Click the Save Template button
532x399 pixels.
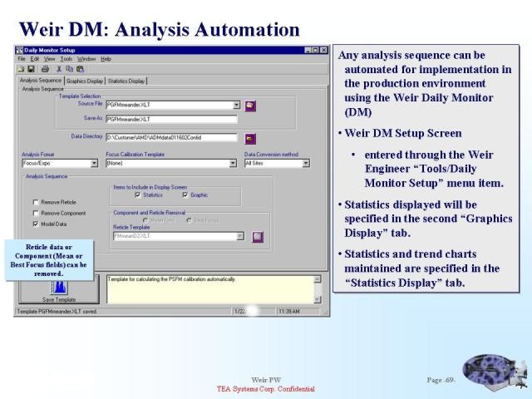point(60,290)
